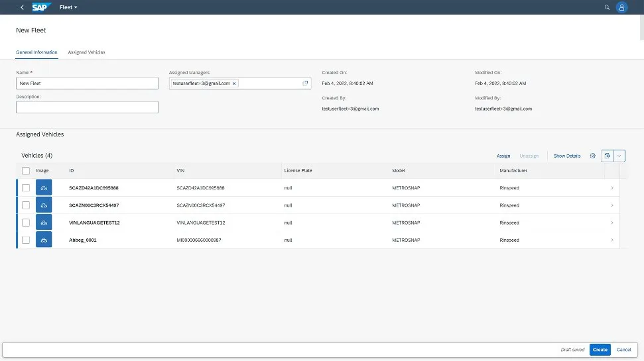Toggle the select all vehicles checkbox

[26, 171]
